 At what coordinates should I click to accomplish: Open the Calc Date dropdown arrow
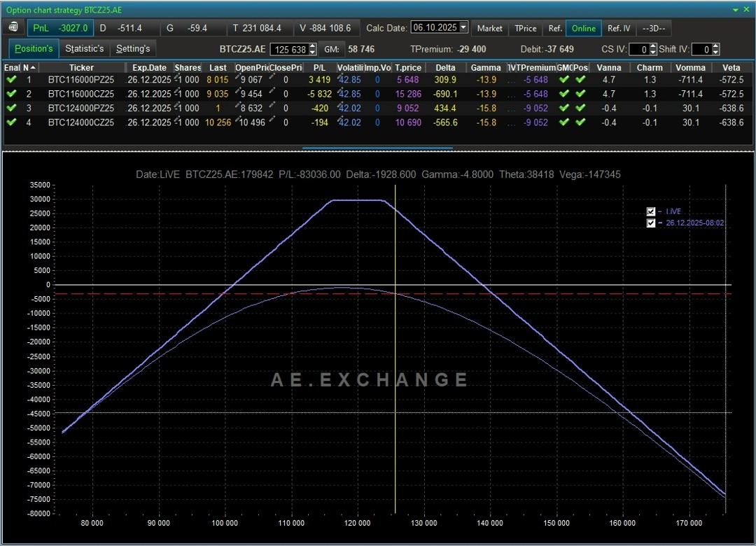(x=463, y=27)
